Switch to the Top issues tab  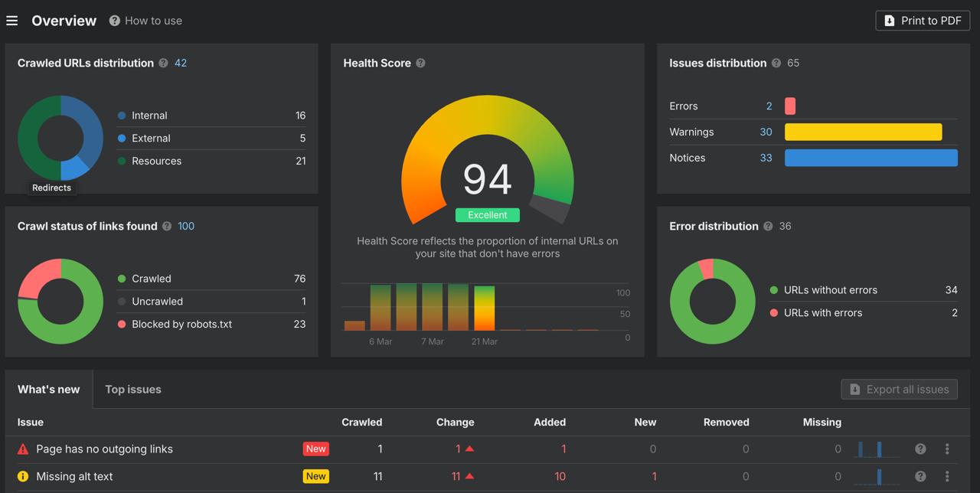[132, 389]
